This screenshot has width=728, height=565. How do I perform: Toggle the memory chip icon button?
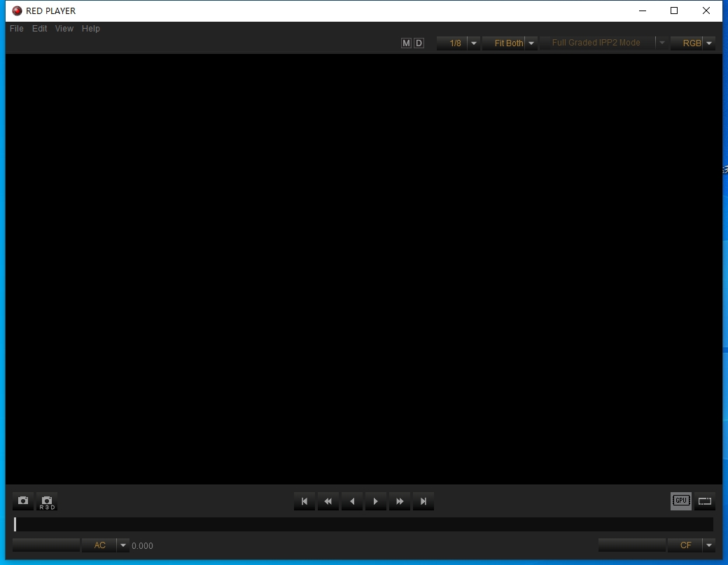pyautogui.click(x=705, y=501)
